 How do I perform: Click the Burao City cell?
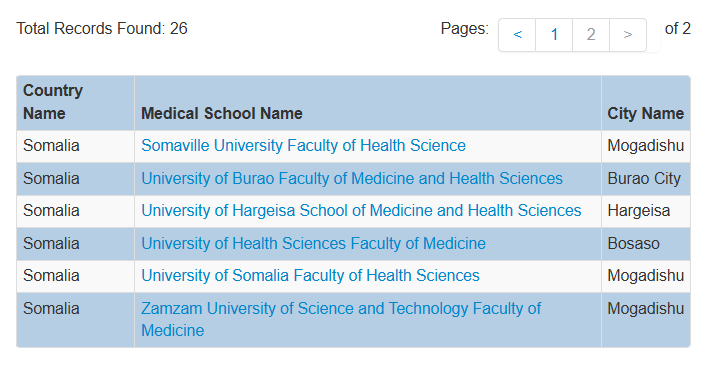point(644,178)
